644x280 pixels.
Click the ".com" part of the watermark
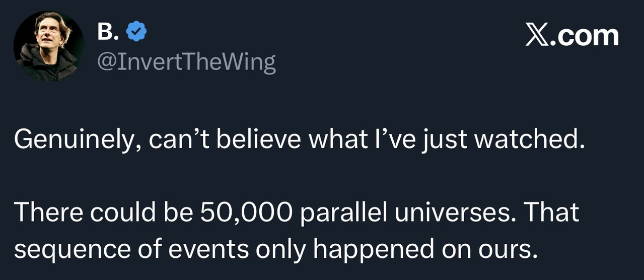(585, 36)
